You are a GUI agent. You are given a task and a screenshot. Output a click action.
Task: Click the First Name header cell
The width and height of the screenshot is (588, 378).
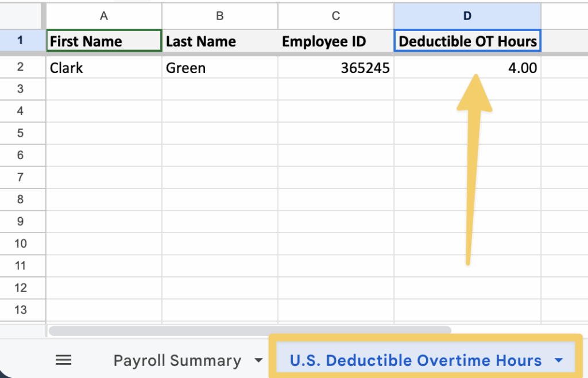pyautogui.click(x=104, y=41)
